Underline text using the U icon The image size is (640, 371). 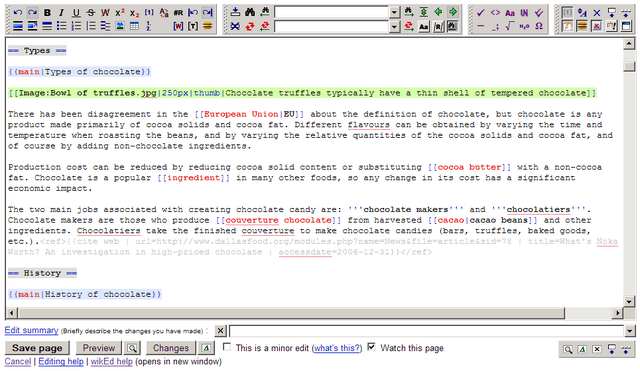pyautogui.click(x=76, y=13)
